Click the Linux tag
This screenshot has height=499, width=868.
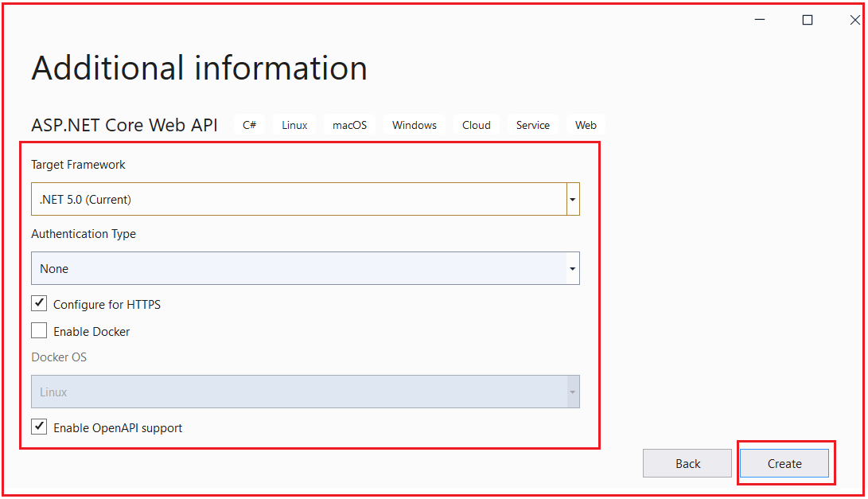294,125
